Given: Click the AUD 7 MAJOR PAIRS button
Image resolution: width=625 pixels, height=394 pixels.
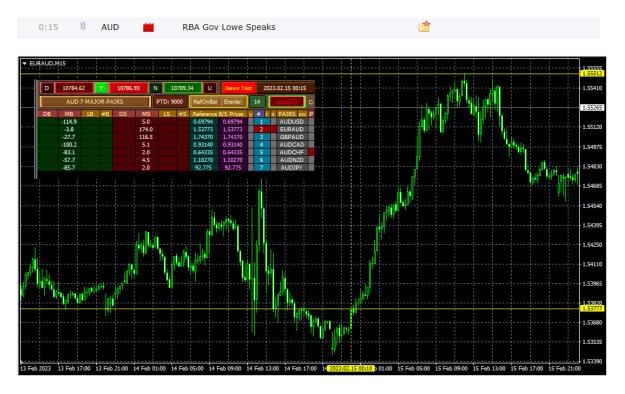Looking at the screenshot, I should tap(95, 102).
